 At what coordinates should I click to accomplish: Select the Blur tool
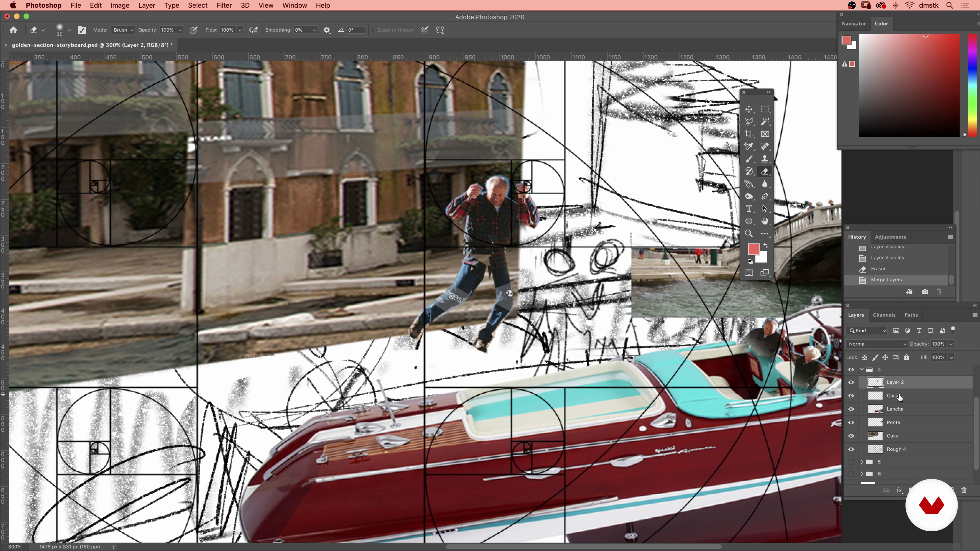[765, 184]
